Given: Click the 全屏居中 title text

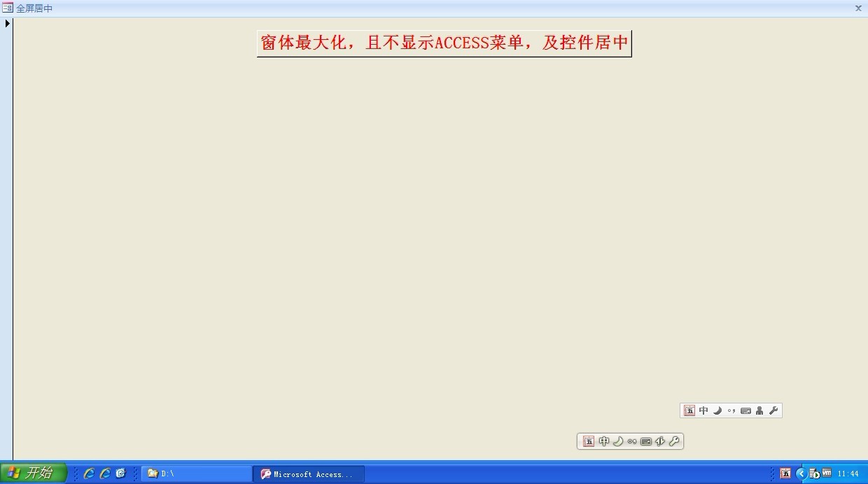Looking at the screenshot, I should (34, 8).
